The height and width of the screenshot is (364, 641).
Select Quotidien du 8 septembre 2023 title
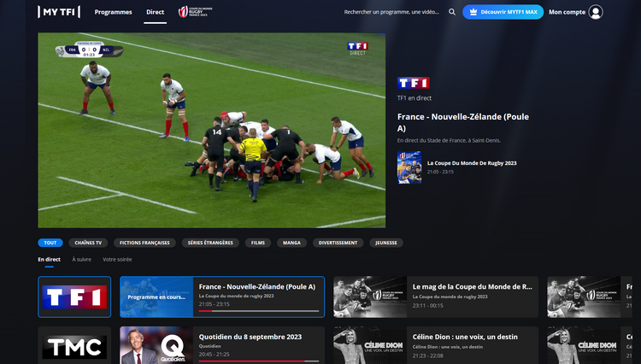pyautogui.click(x=250, y=337)
